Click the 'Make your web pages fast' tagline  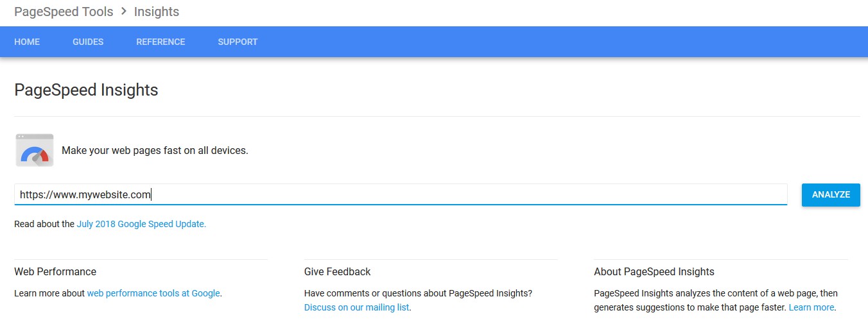click(155, 151)
